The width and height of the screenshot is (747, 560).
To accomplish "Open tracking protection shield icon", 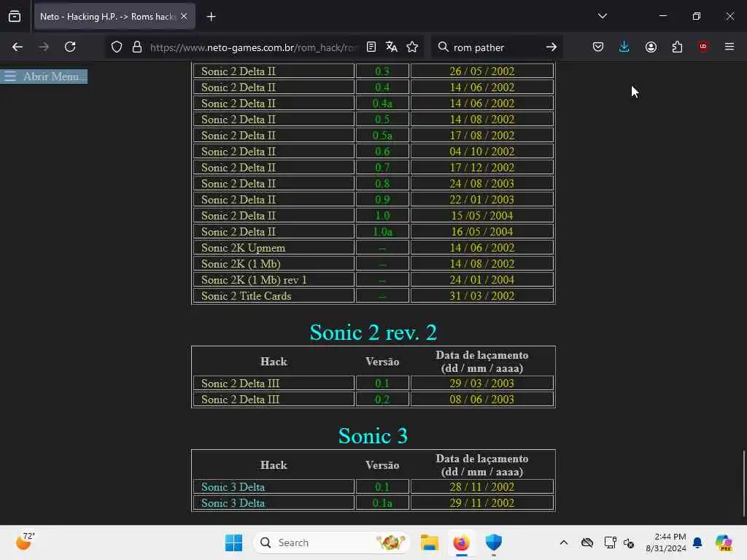I will pos(117,47).
